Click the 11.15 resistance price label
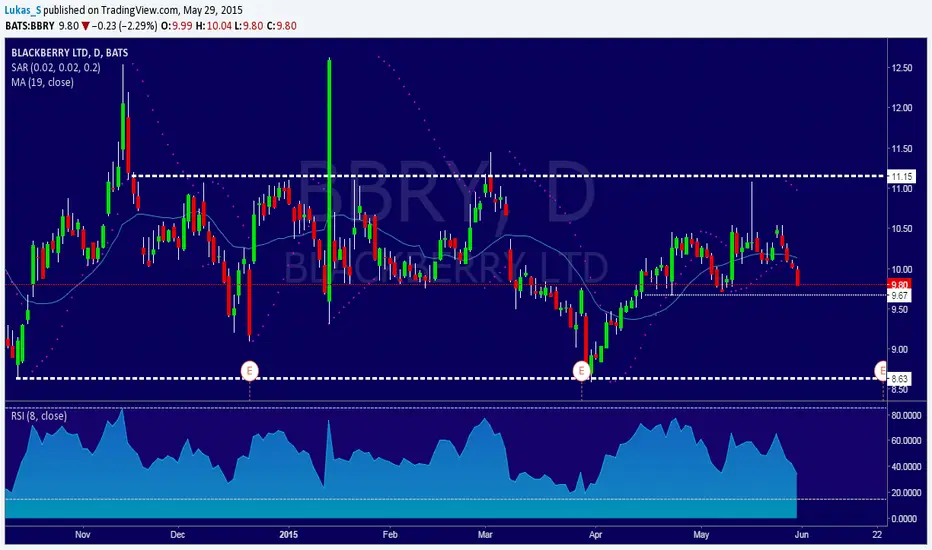 pyautogui.click(x=902, y=177)
